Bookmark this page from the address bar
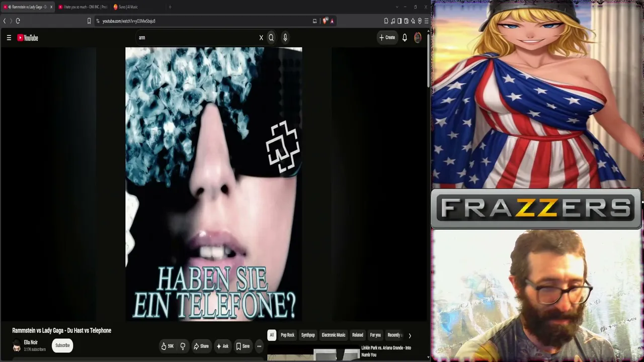Screen dimensions: 644x362 click(x=89, y=21)
